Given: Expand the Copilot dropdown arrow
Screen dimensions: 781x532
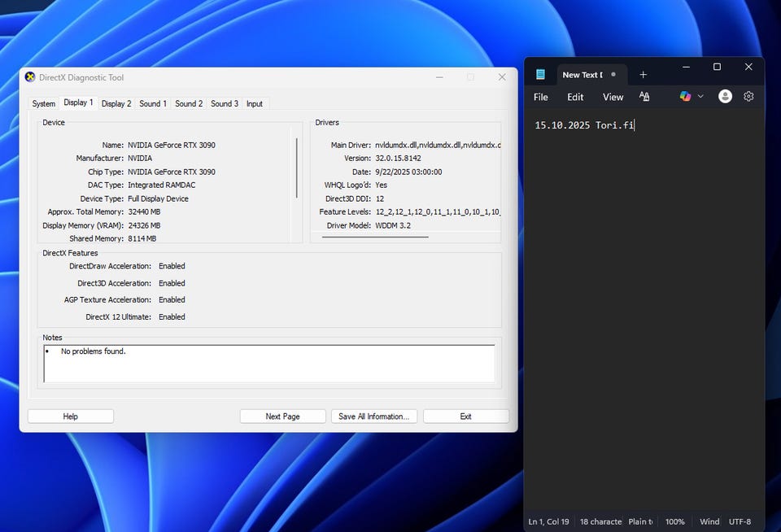Looking at the screenshot, I should (x=700, y=97).
